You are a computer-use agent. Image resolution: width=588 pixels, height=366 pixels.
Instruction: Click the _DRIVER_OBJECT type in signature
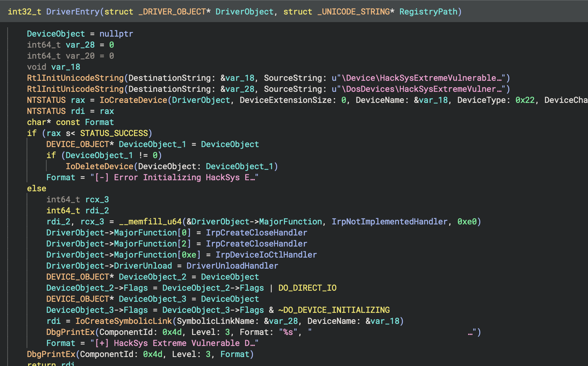point(172,12)
